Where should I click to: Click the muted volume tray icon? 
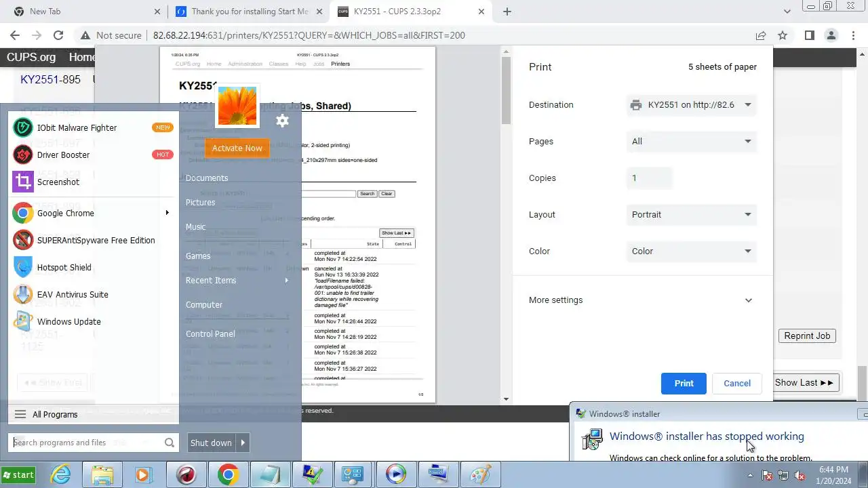click(x=800, y=475)
